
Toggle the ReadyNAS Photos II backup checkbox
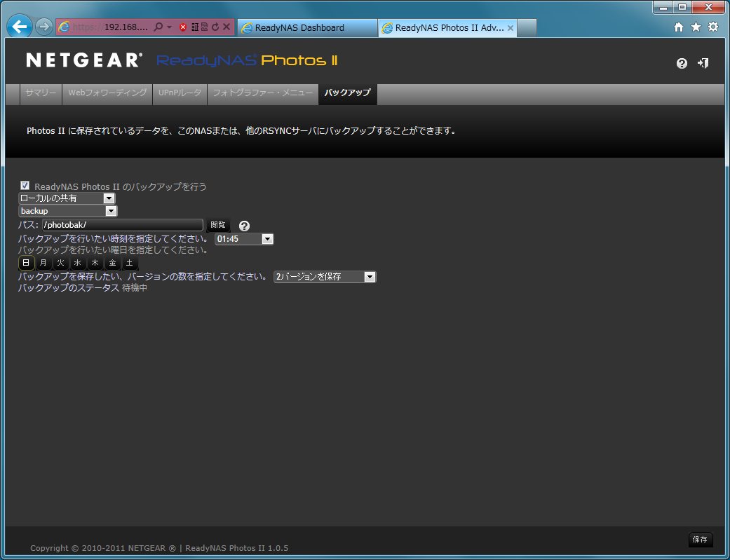[25, 186]
